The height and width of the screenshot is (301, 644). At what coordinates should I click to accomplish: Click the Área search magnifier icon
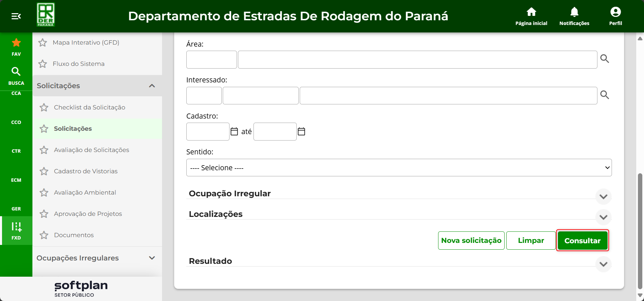pos(605,59)
